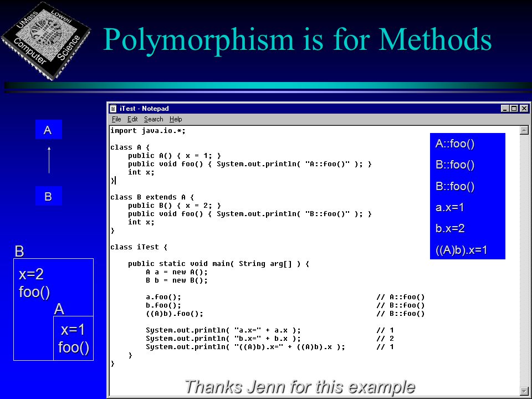The width and height of the screenshot is (532, 399).
Task: Close the iTest Notepad window
Action: click(524, 109)
